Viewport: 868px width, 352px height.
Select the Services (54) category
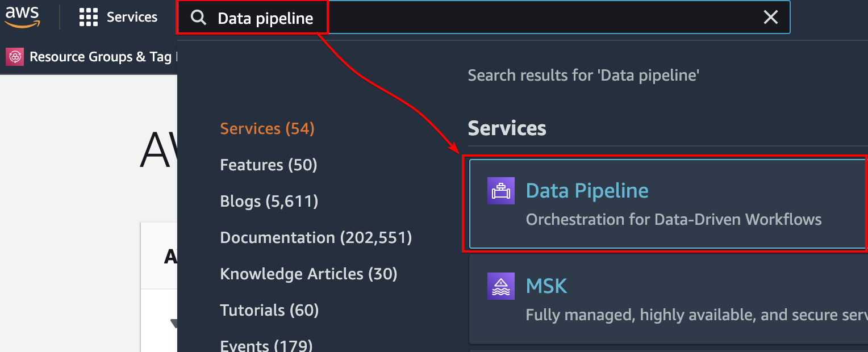click(x=267, y=129)
